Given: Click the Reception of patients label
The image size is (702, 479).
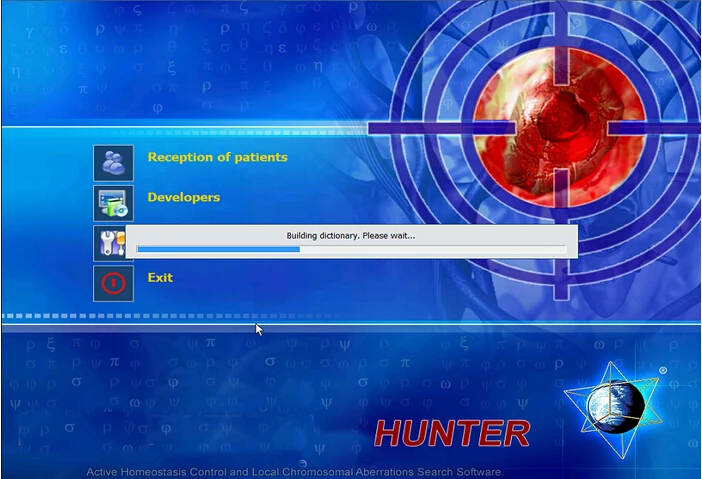Looking at the screenshot, I should pos(218,157).
